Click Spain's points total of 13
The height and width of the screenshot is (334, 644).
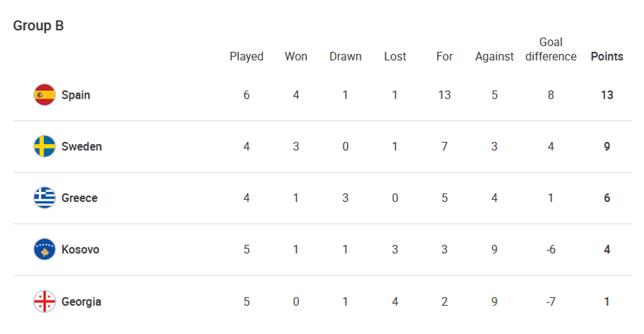click(607, 95)
